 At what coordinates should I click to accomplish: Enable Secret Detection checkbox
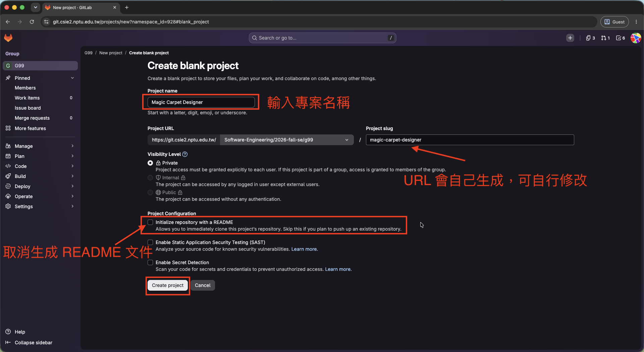pos(150,262)
